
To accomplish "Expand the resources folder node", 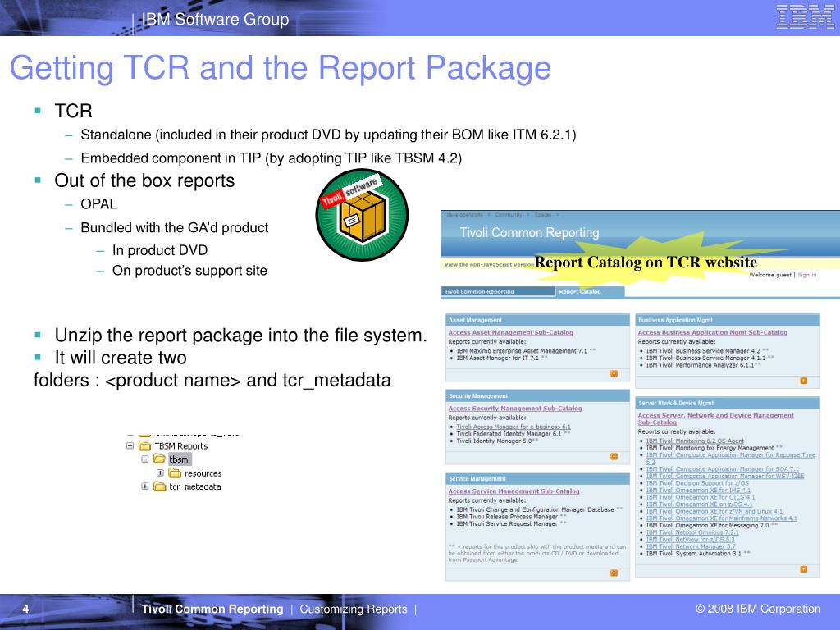I will tap(160, 473).
